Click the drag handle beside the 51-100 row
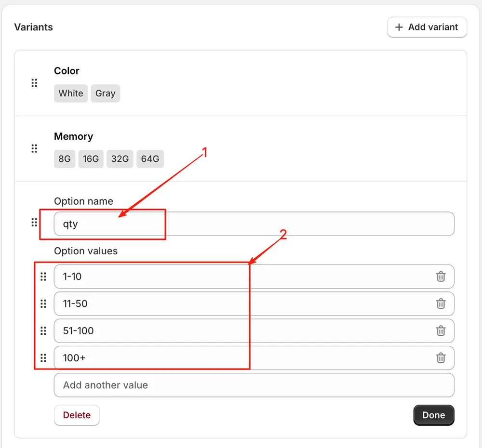Screen dimensions: 482x448 pyautogui.click(x=43, y=331)
